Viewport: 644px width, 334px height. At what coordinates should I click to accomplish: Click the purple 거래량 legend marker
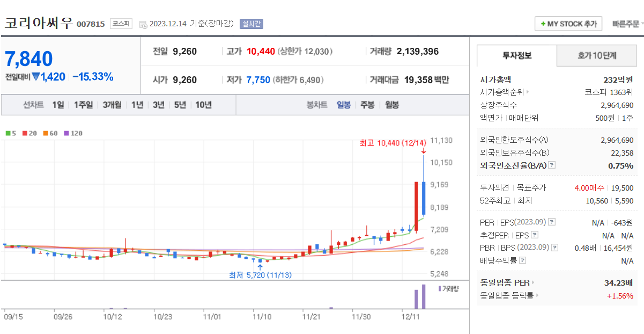[x=440, y=288]
